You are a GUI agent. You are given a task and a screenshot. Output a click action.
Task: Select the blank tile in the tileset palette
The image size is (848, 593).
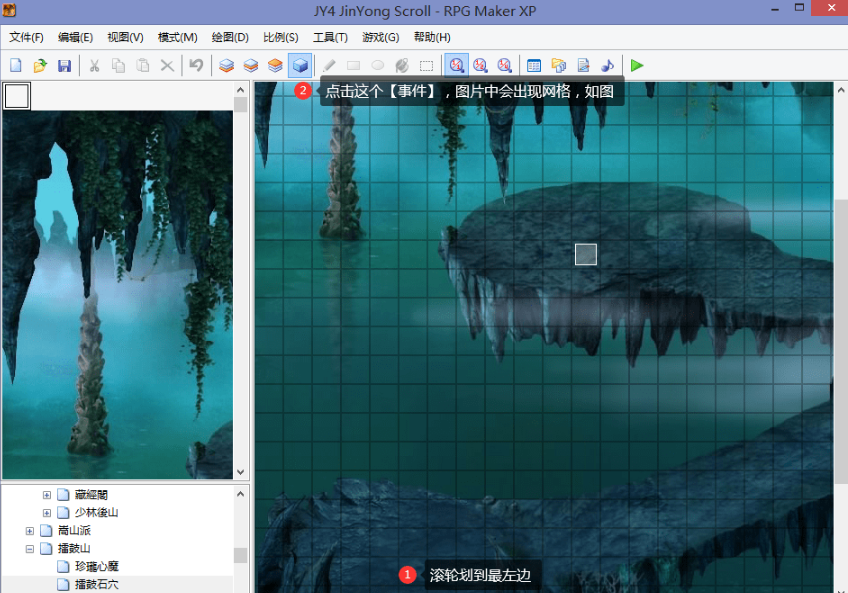coord(17,96)
